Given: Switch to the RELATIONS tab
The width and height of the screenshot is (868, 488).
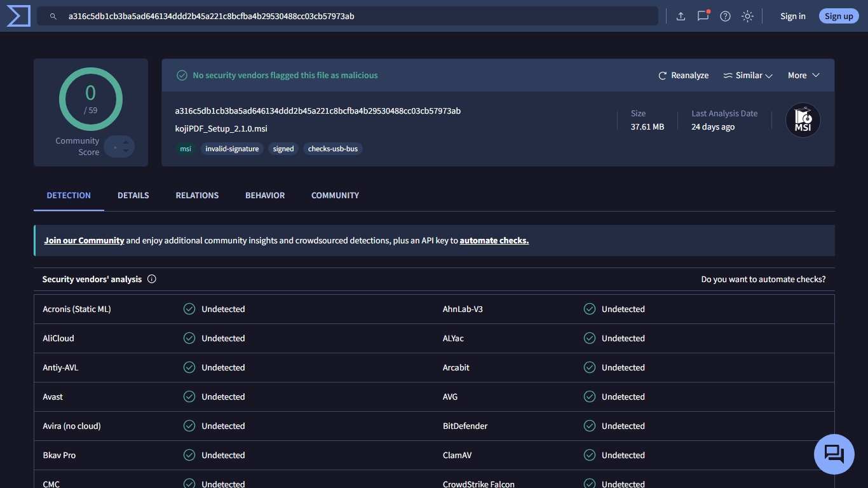Looking at the screenshot, I should click(x=197, y=195).
